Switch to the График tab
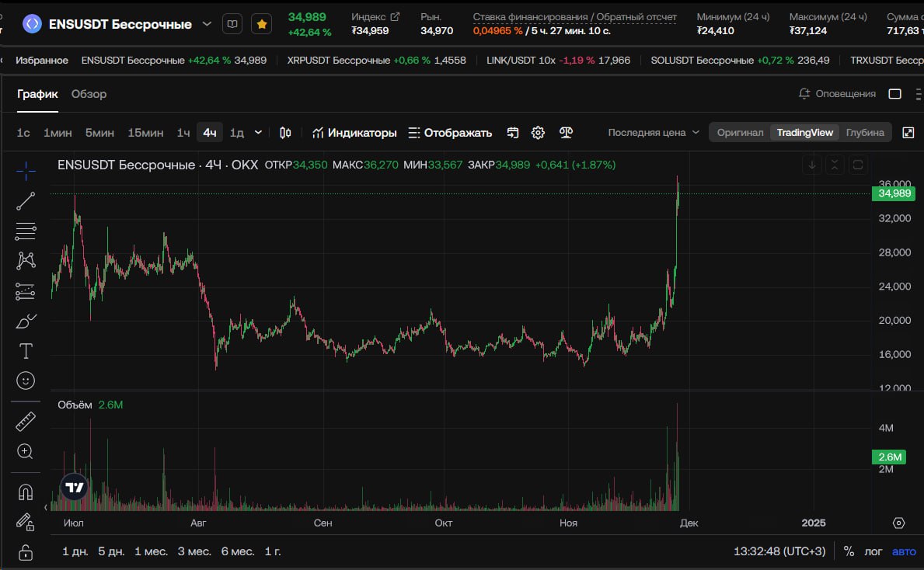 click(x=38, y=94)
